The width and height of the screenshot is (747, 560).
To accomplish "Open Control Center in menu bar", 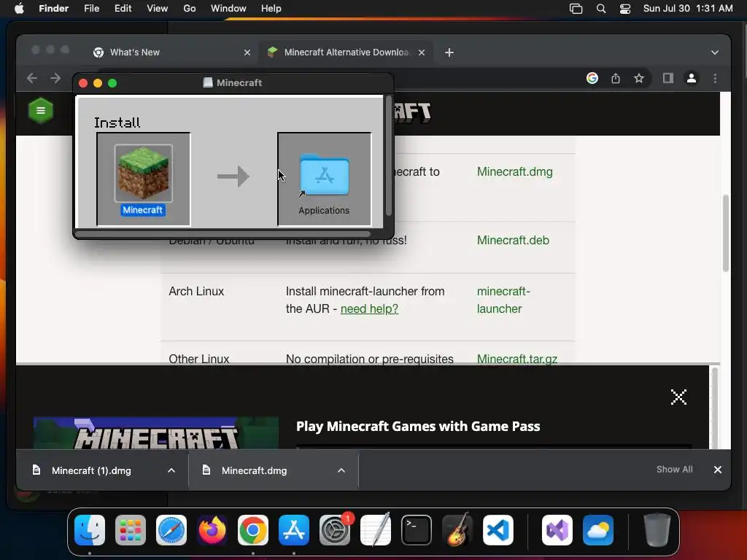I will click(x=625, y=9).
